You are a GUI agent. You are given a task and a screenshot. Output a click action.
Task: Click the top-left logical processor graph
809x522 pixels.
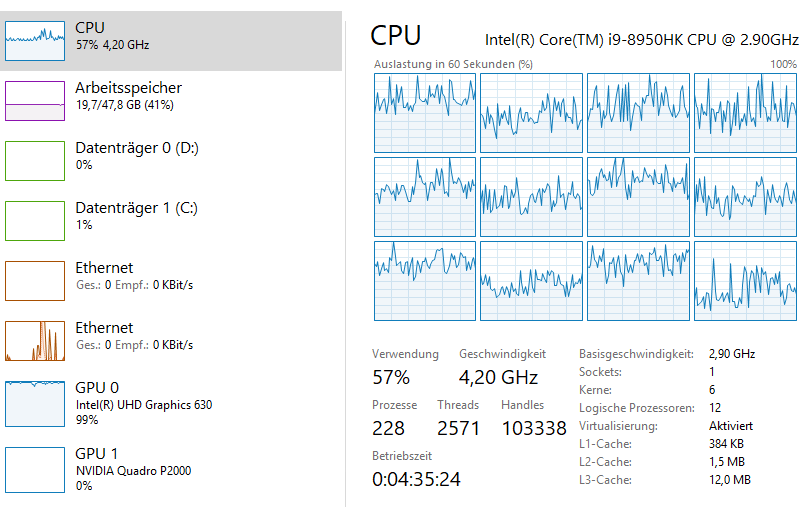click(x=425, y=113)
